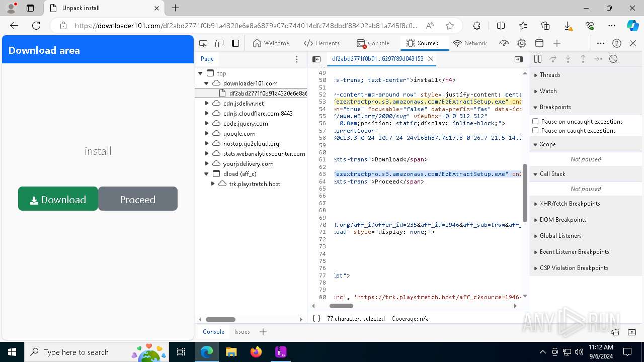644x362 pixels.
Task: Open DevTools Help icon
Action: pyautogui.click(x=617, y=43)
